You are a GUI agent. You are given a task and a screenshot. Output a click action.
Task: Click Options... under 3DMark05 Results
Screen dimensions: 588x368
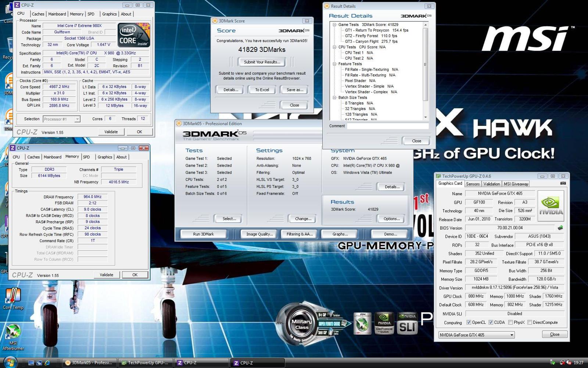[x=391, y=219]
